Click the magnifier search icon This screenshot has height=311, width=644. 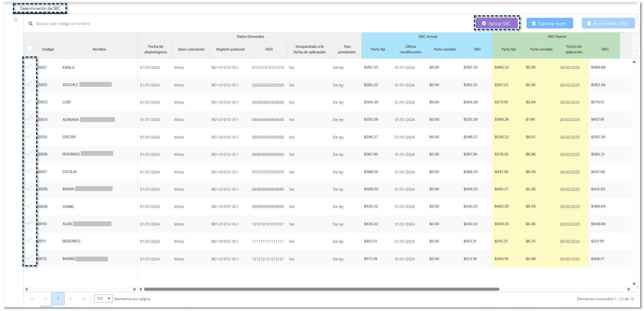click(31, 24)
